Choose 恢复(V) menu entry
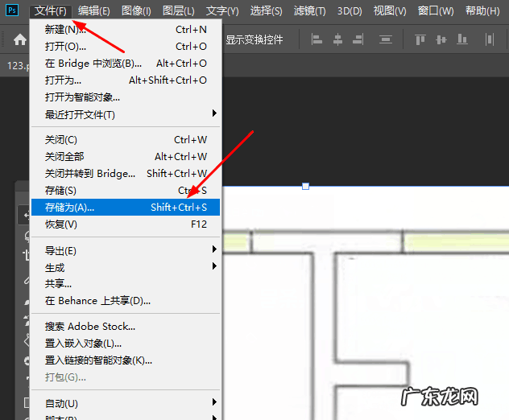Image resolution: width=509 pixels, height=420 pixels. coord(126,224)
